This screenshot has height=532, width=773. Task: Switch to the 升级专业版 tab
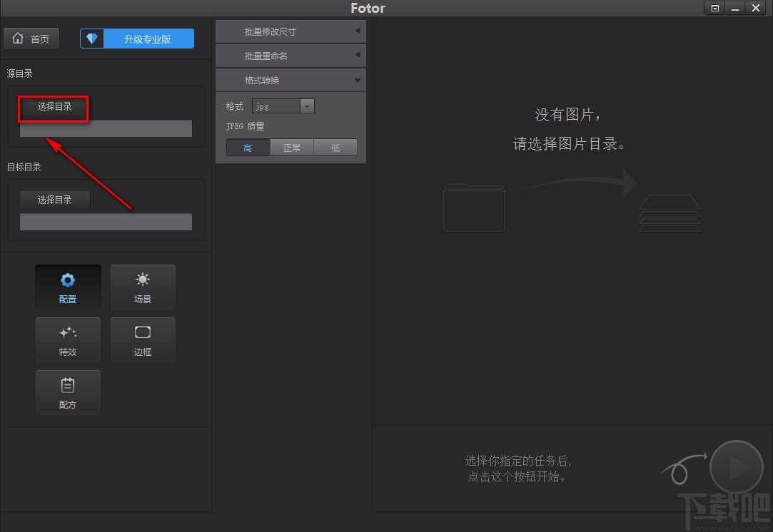(x=146, y=38)
